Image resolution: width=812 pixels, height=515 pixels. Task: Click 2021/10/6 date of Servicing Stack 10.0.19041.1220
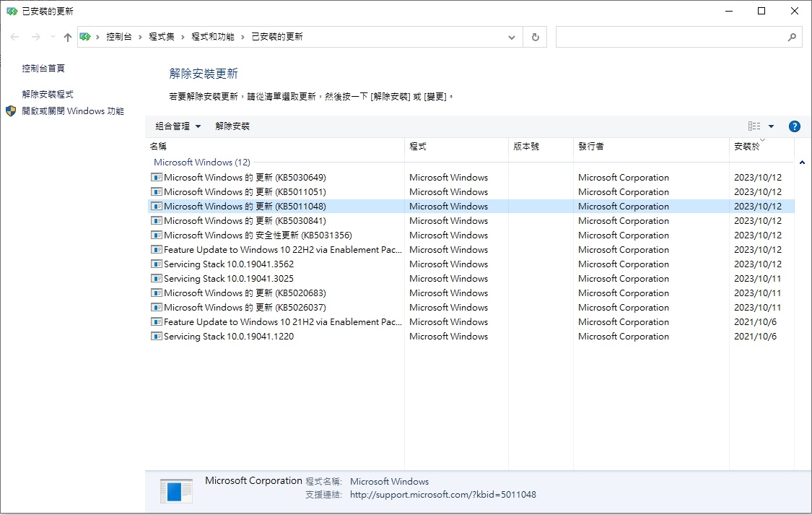755,337
